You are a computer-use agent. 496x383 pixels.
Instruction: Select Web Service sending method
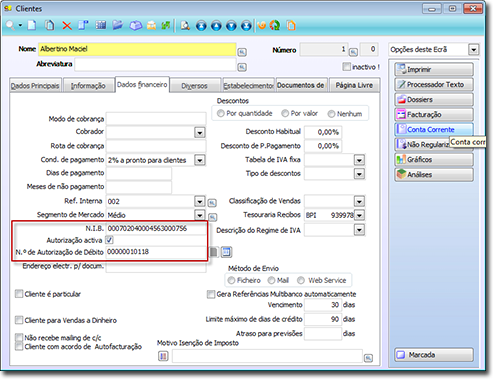coord(301,280)
